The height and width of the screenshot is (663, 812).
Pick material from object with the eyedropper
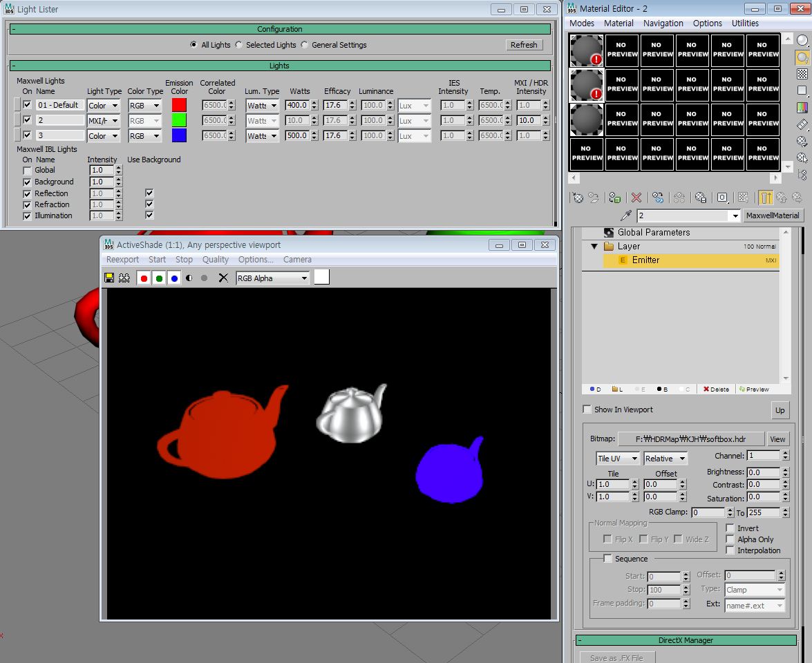(626, 215)
